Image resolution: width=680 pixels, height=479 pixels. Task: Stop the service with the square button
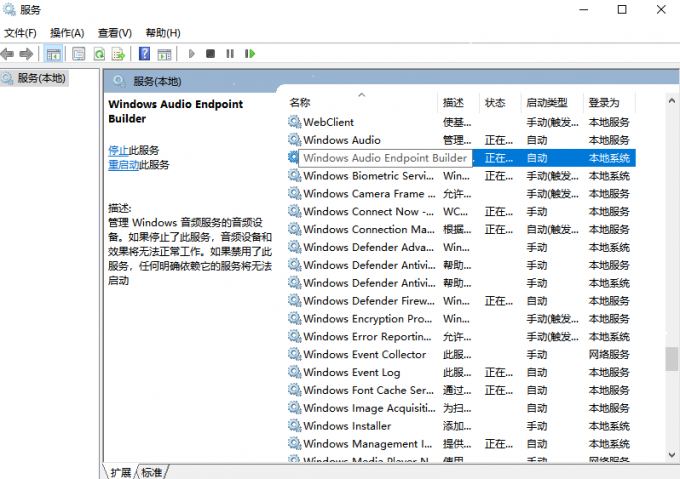(210, 54)
